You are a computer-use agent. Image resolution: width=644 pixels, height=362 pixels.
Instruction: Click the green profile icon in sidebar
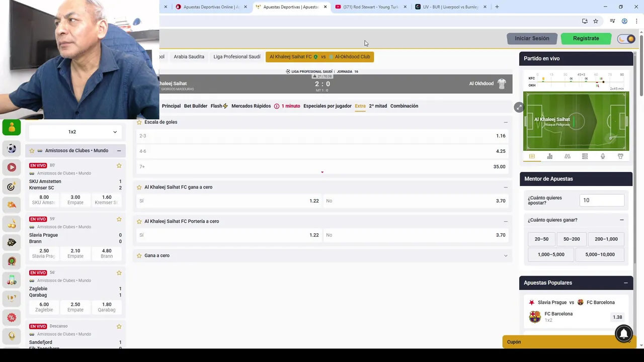(x=12, y=128)
